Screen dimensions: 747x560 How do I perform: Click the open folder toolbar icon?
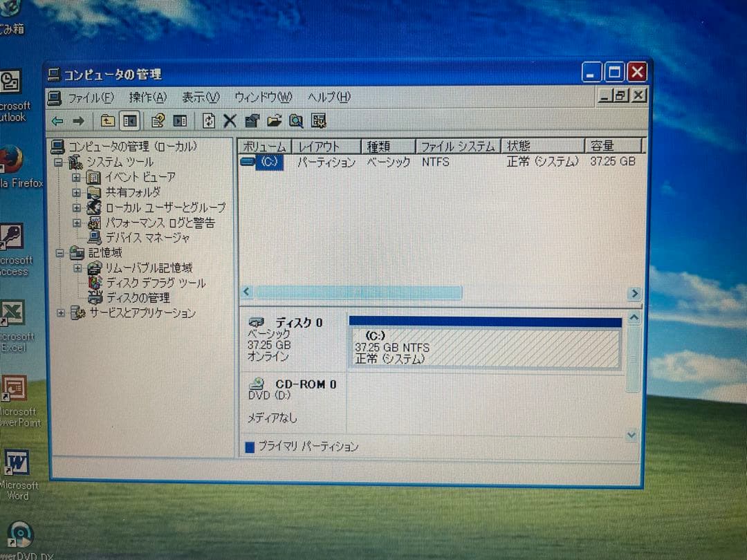273,121
